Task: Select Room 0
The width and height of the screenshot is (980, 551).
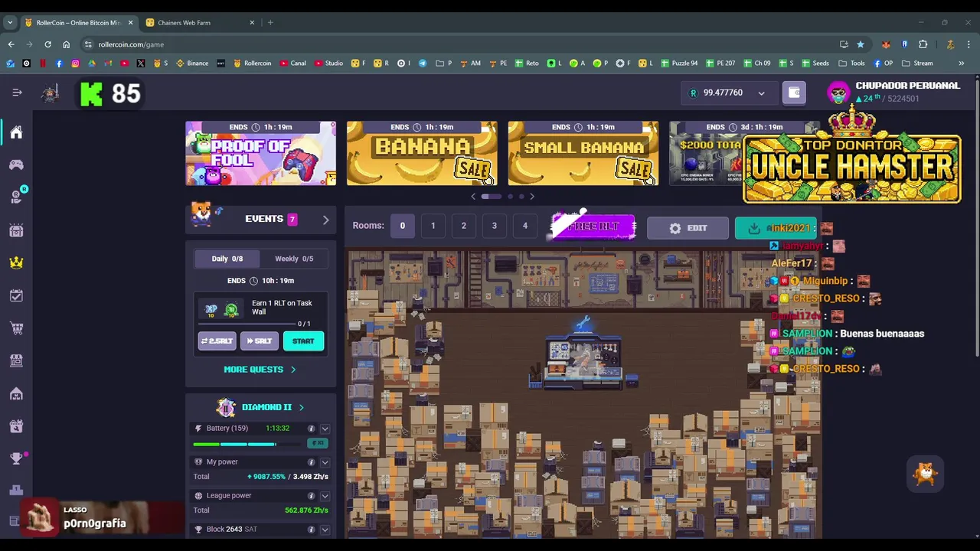Action: pos(402,226)
